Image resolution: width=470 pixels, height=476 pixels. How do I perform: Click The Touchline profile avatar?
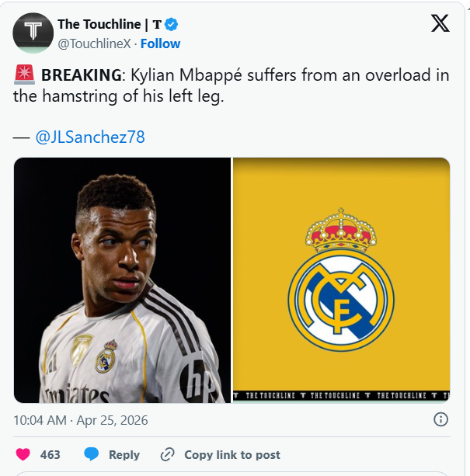(33, 33)
